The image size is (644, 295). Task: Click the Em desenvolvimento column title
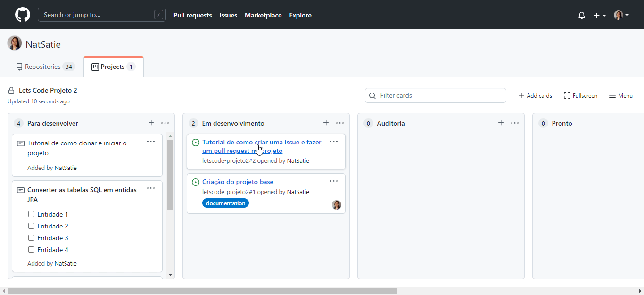pos(233,123)
